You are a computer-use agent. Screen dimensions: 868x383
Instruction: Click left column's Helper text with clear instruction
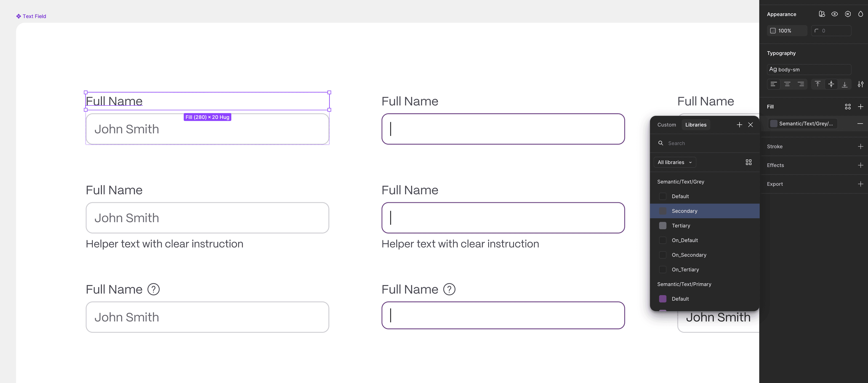pos(164,244)
